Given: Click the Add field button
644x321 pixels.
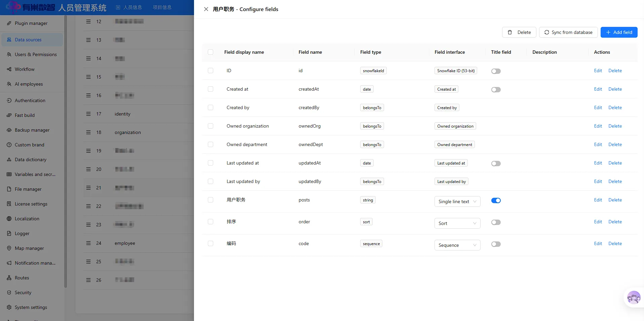Looking at the screenshot, I should [x=619, y=32].
